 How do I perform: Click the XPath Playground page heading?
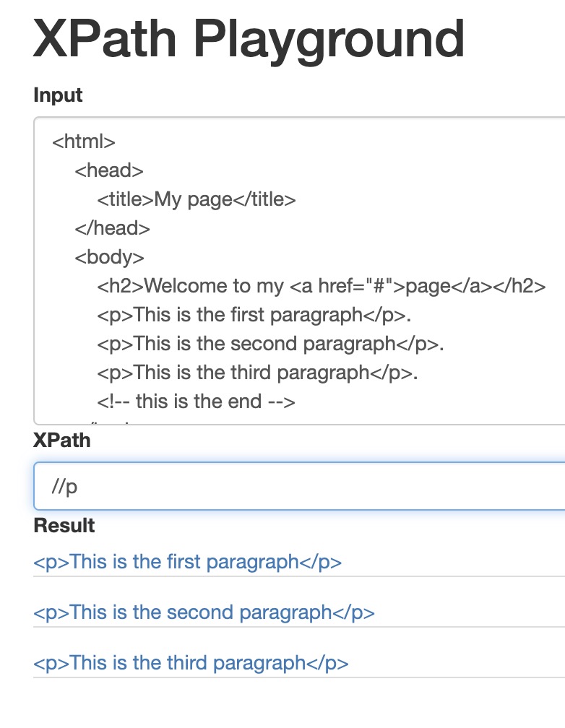pyautogui.click(x=249, y=40)
